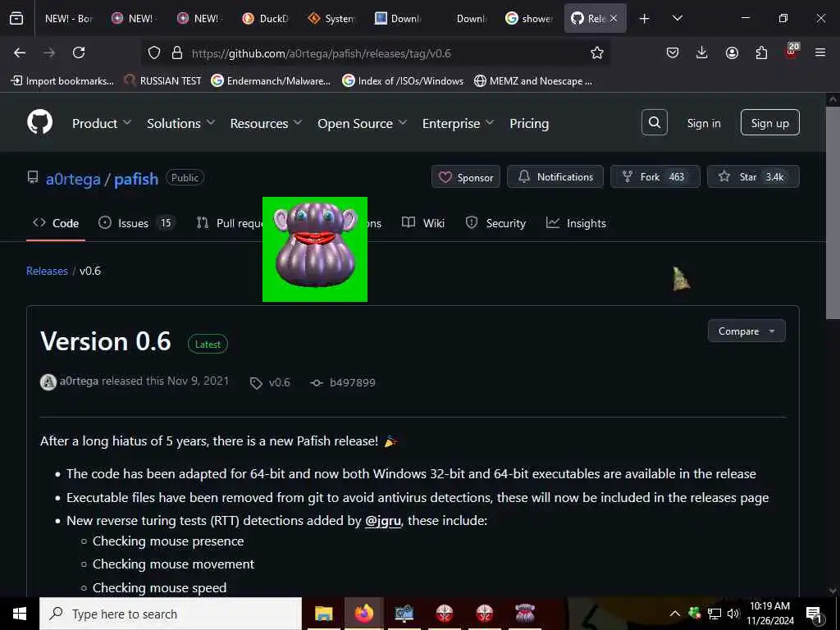
Task: Open the Insights tab
Action: tap(576, 223)
